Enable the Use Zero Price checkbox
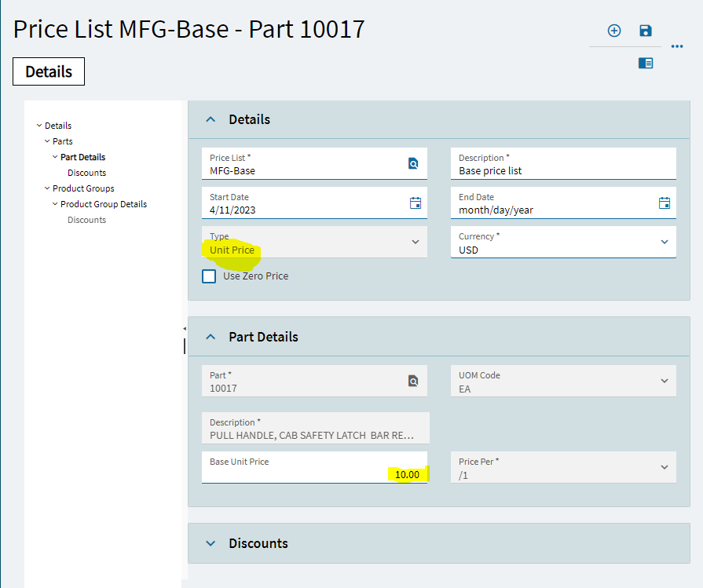703x588 pixels. 209,276
